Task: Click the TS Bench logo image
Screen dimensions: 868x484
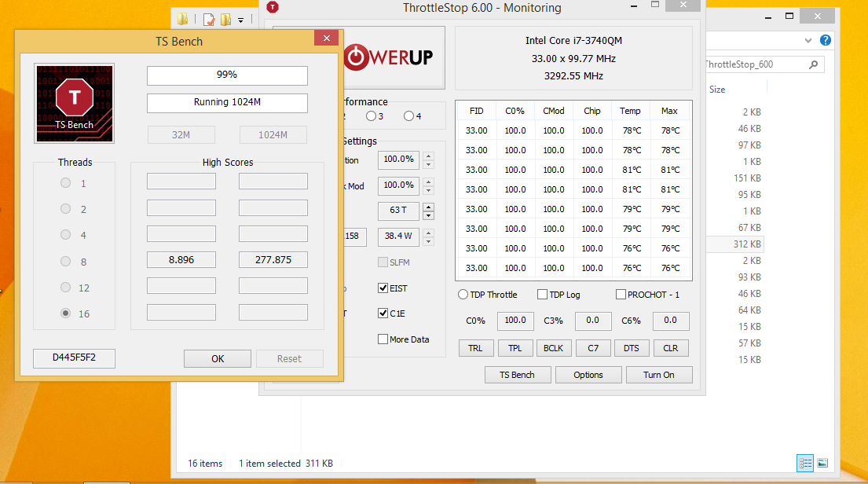Action: 74,103
